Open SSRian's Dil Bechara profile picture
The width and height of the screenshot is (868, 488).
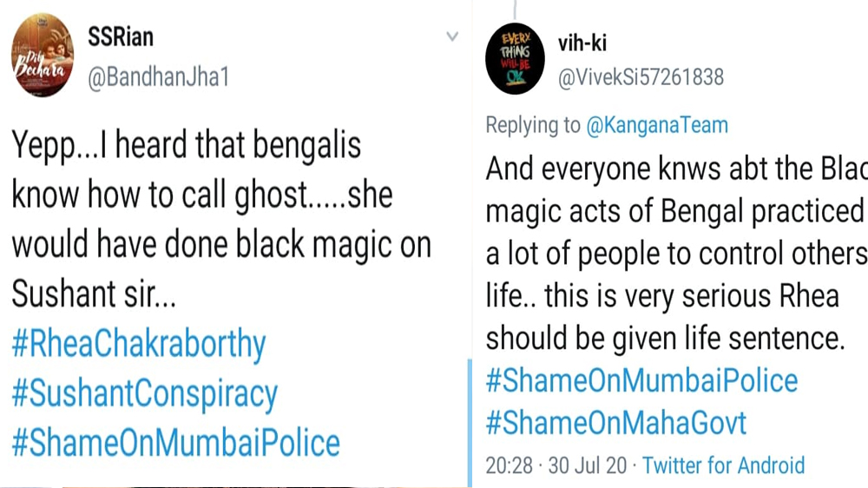pos(43,61)
